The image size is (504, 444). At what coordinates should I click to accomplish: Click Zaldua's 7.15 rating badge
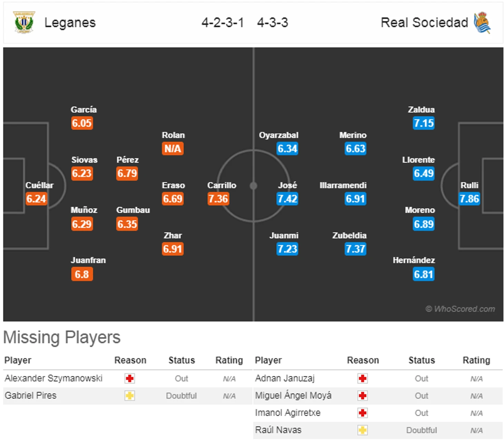click(424, 123)
